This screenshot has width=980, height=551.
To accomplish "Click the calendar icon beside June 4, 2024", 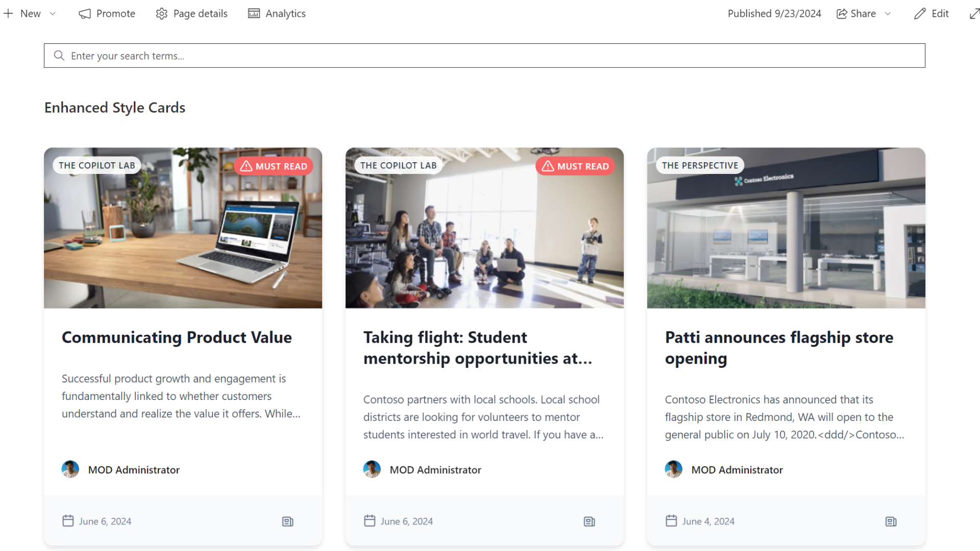I will (x=671, y=521).
